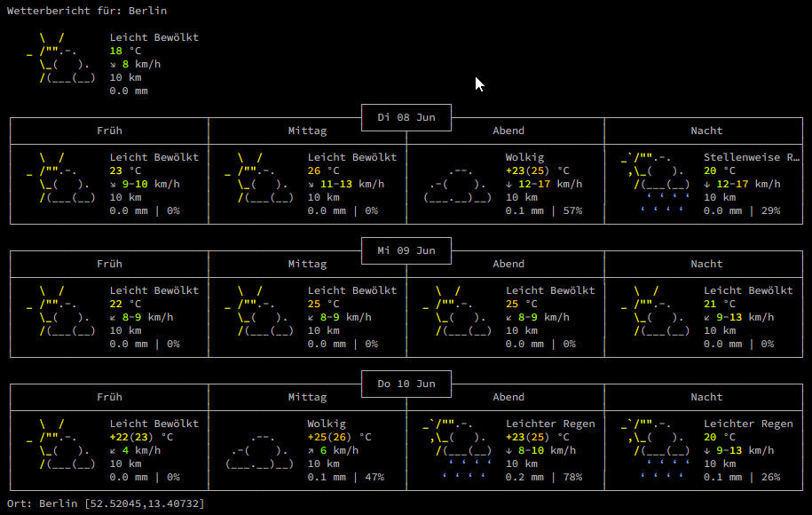Select the Di 08 Jun date label
Viewport: 812px width, 515px height.
click(406, 117)
